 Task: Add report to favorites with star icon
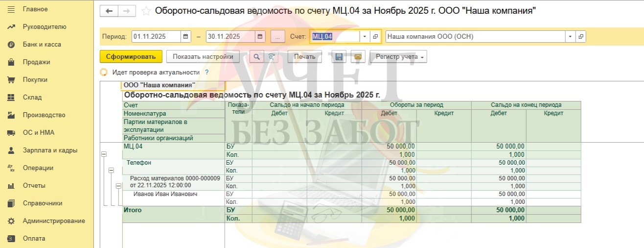tap(146, 11)
